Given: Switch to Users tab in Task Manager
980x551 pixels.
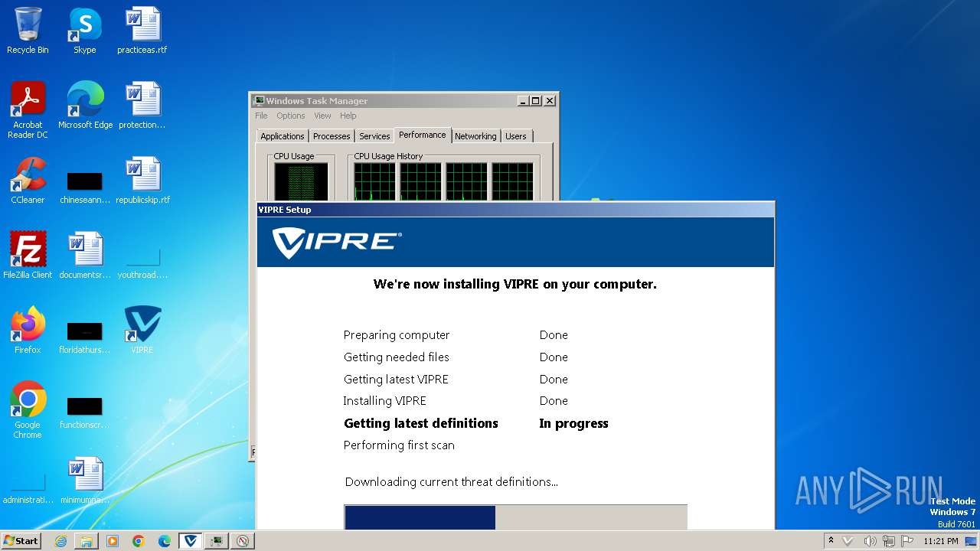Looking at the screenshot, I should (x=516, y=136).
